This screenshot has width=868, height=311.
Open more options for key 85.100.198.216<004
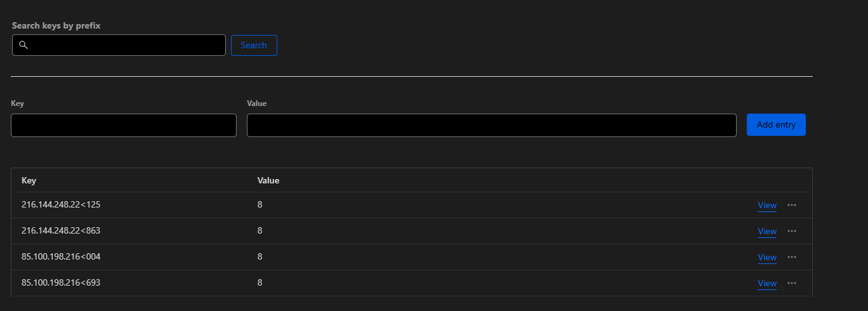click(792, 257)
